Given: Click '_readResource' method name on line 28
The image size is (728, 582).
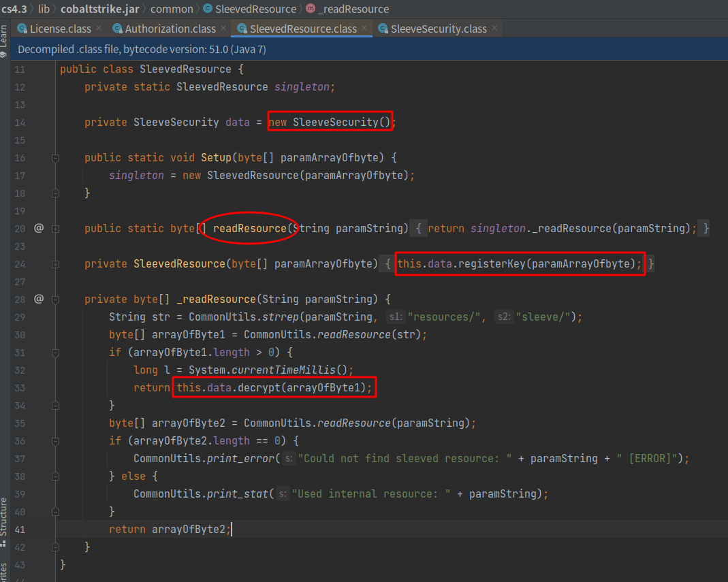Looking at the screenshot, I should (x=217, y=299).
